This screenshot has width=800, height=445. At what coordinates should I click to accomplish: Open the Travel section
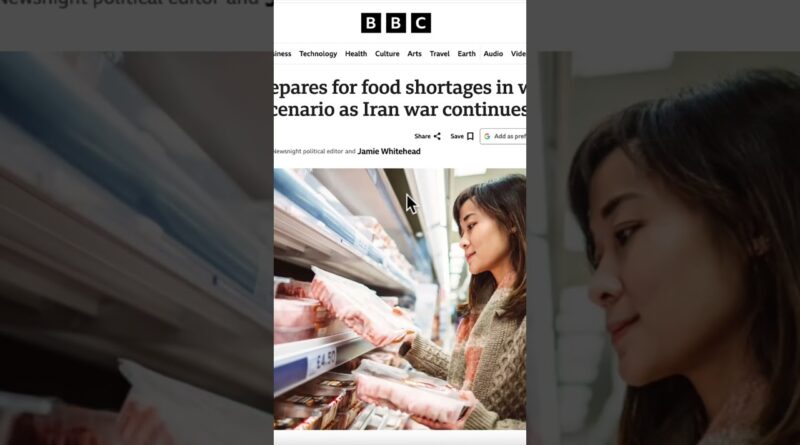[439, 54]
